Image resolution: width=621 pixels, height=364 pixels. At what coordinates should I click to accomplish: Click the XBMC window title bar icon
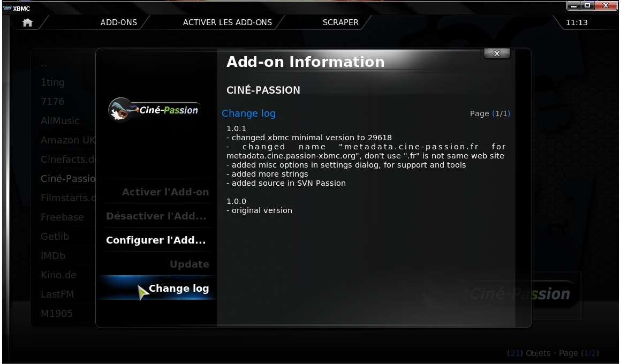point(7,8)
